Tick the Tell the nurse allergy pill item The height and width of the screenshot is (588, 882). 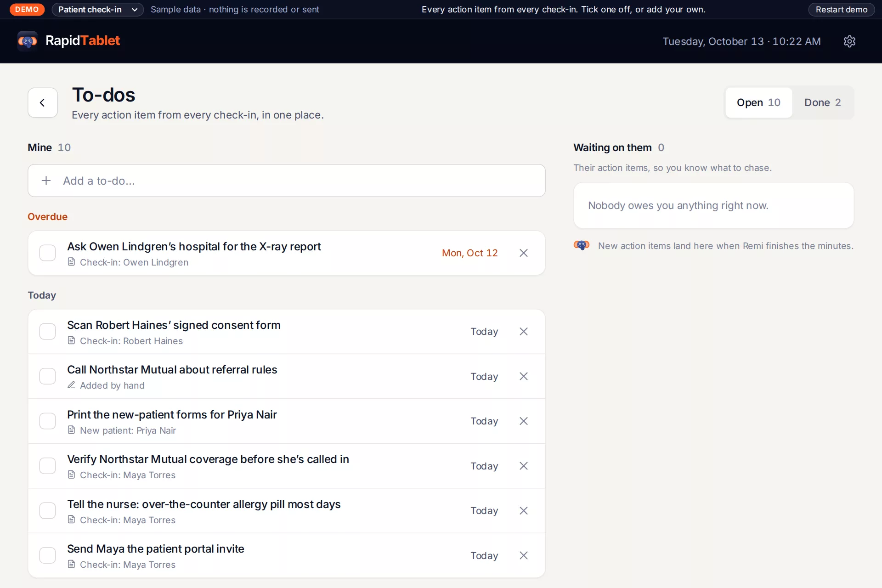point(47,511)
